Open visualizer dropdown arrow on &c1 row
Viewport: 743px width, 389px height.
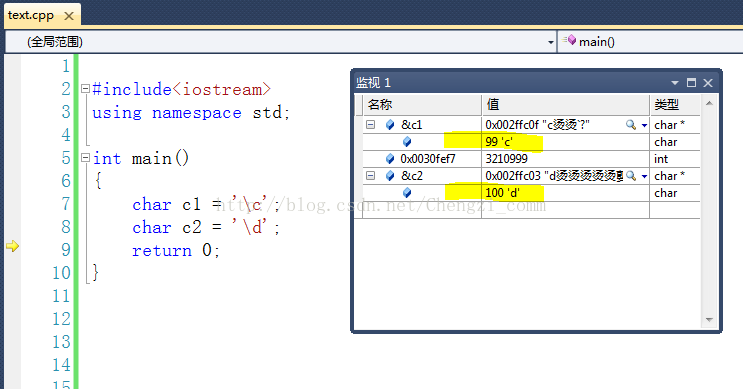[x=644, y=126]
